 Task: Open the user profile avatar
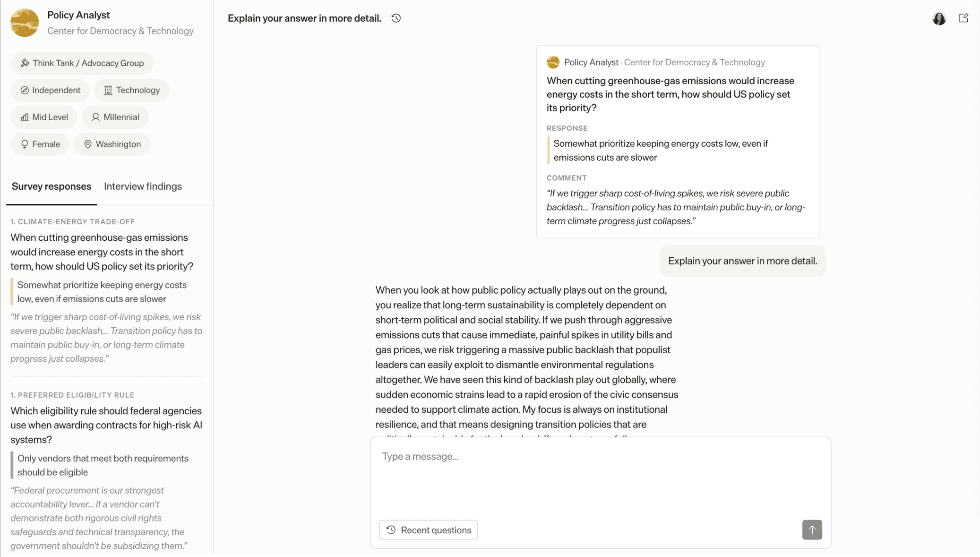(939, 18)
